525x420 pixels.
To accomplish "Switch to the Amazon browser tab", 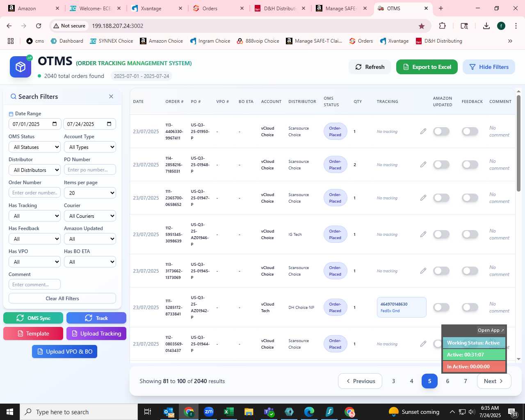I will 33,8.
